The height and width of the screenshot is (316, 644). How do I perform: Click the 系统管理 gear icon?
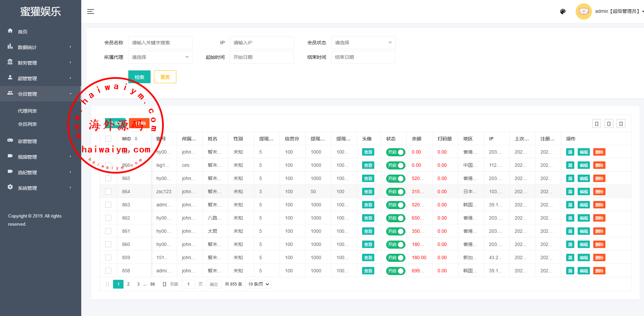(10, 187)
